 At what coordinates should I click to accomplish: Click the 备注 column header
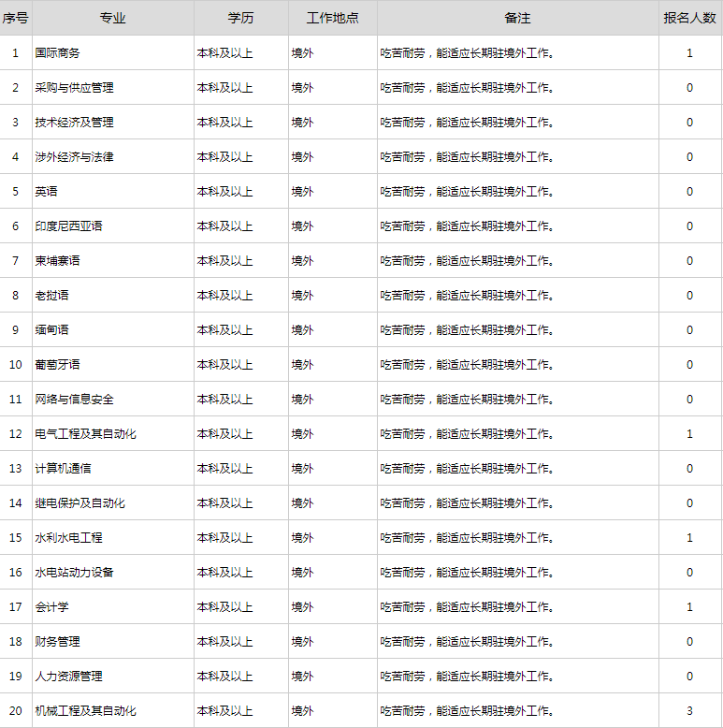pos(517,18)
